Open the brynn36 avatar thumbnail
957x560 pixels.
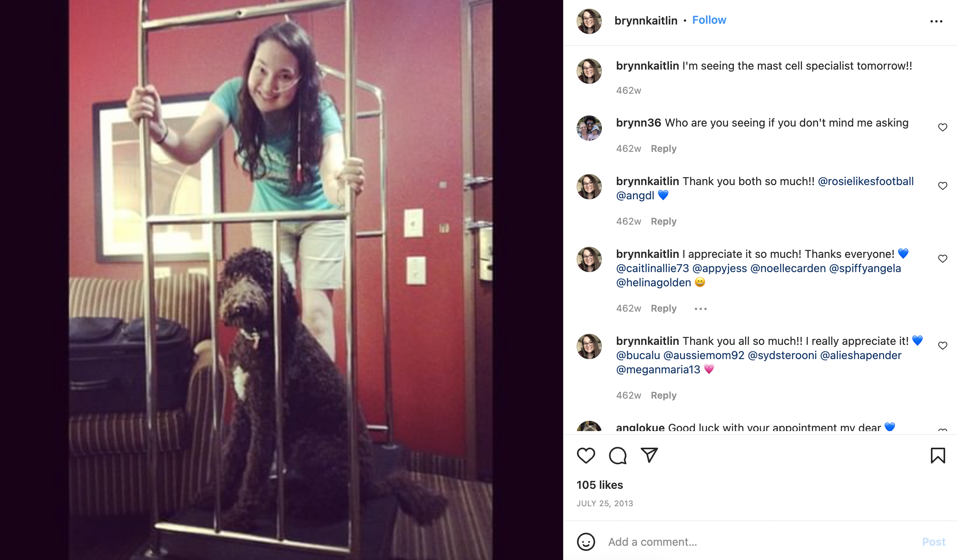point(589,128)
